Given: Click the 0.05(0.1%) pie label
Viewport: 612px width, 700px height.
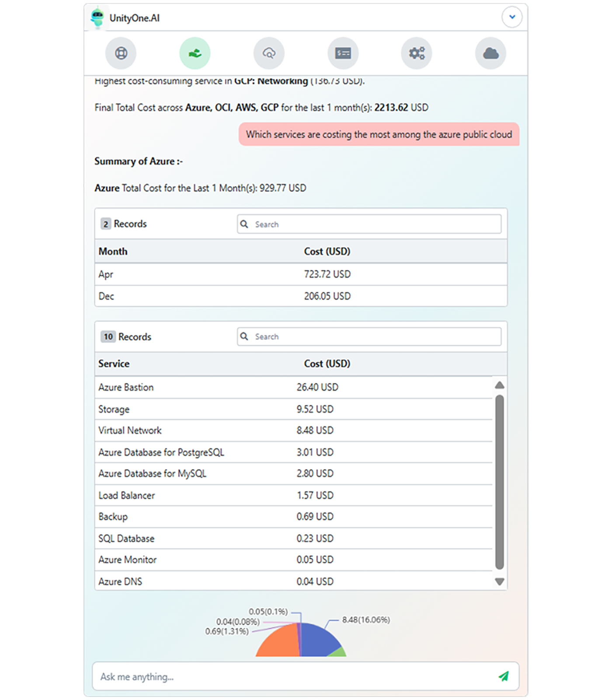Looking at the screenshot, I should pos(268,611).
